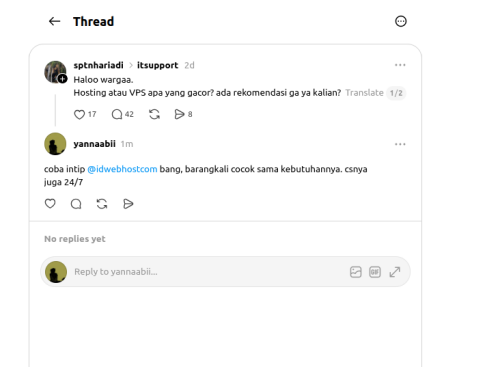Go back using the left arrow icon
Image resolution: width=500 pixels, height=367 pixels.
pos(54,21)
